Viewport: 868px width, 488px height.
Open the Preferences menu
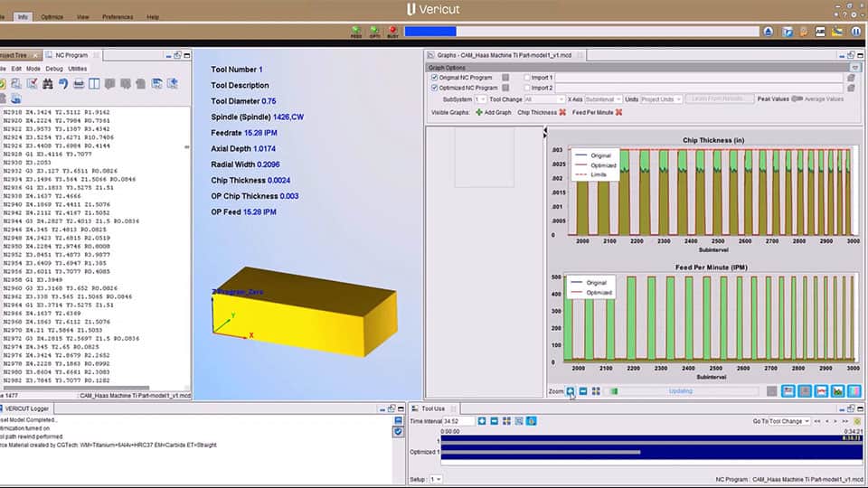[118, 16]
